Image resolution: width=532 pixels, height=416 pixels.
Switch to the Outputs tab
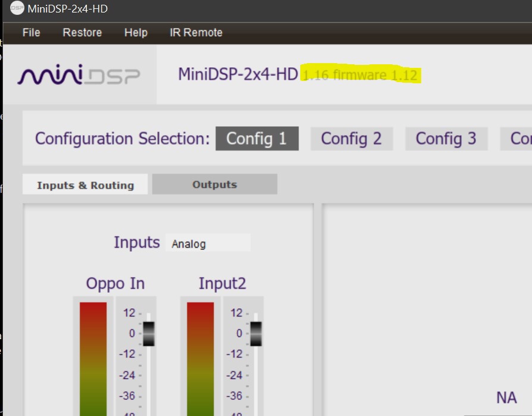tap(214, 184)
